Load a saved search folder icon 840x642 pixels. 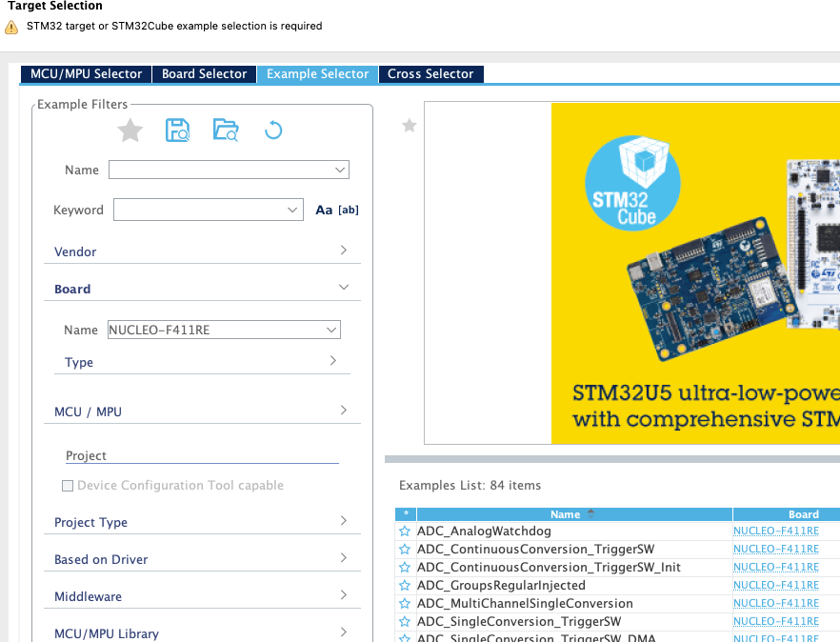click(226, 130)
